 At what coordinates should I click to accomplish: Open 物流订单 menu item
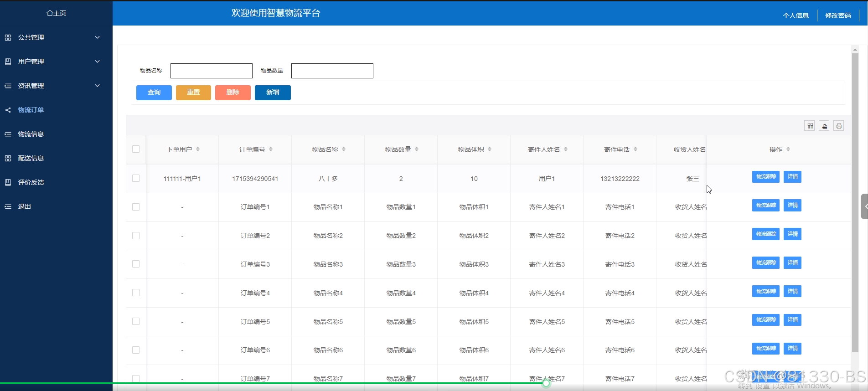pos(31,110)
